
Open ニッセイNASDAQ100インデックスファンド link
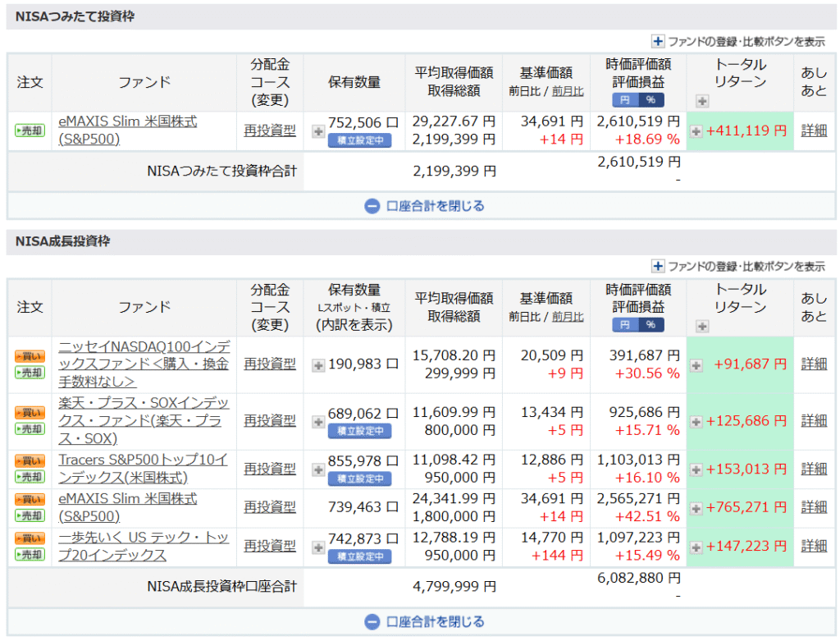click(144, 364)
